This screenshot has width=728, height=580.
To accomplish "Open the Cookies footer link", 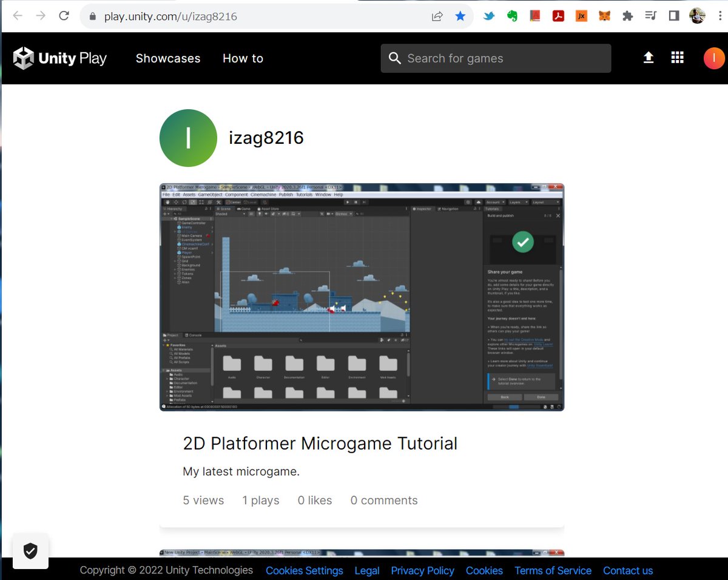I will point(484,570).
